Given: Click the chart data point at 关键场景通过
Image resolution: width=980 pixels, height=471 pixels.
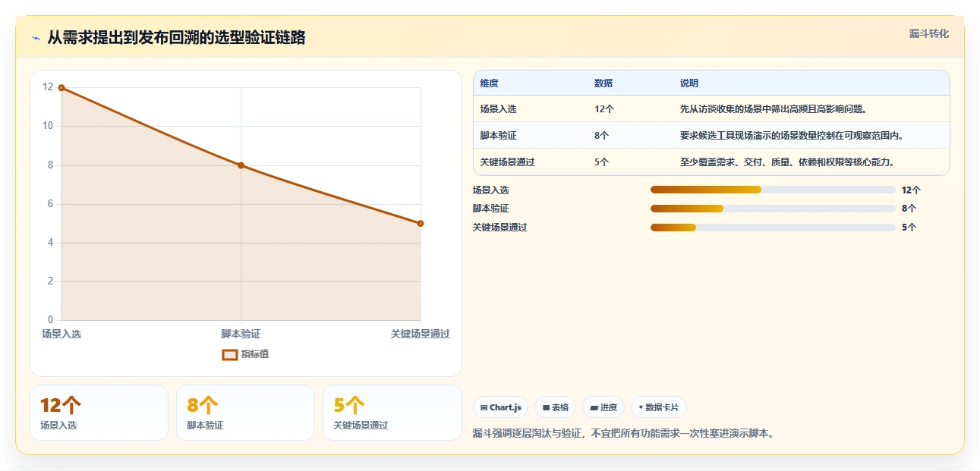Looking at the screenshot, I should click(421, 224).
